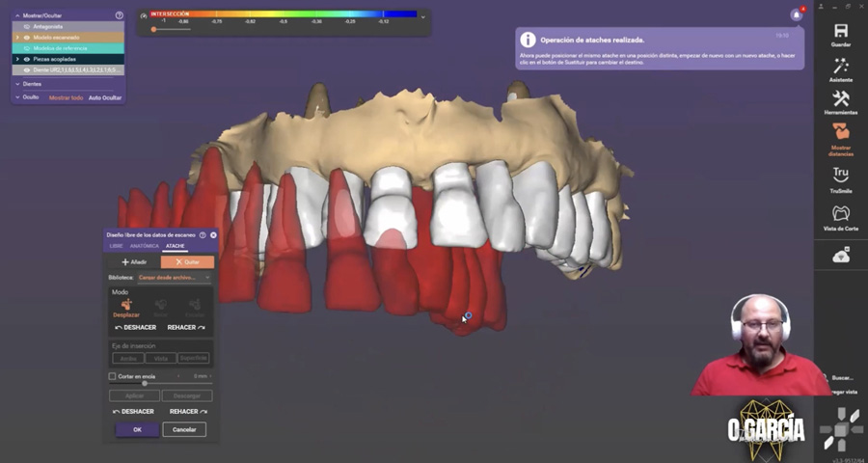The image size is (868, 463).
Task: Click the info icon in notification banner
Action: click(x=529, y=40)
